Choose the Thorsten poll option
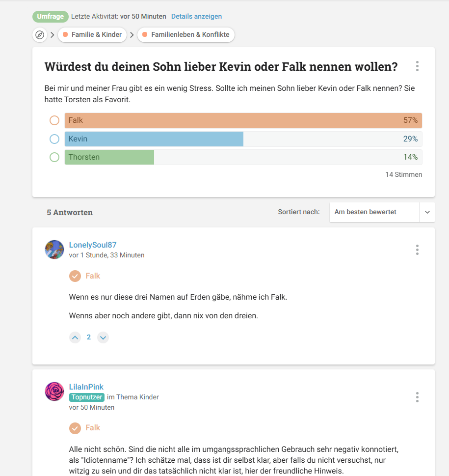 (x=54, y=157)
